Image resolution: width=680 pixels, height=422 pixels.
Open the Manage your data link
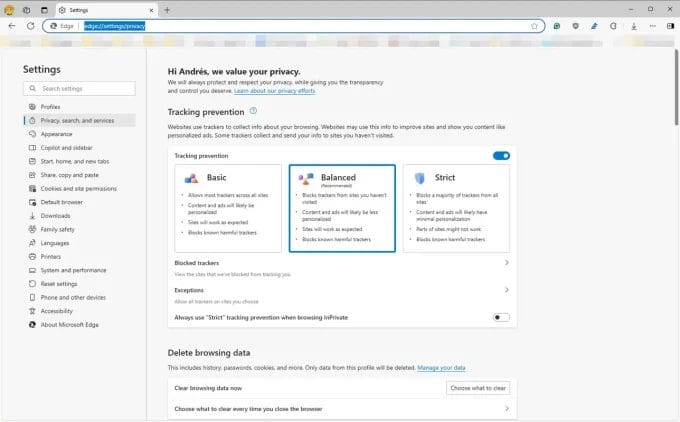click(x=441, y=368)
